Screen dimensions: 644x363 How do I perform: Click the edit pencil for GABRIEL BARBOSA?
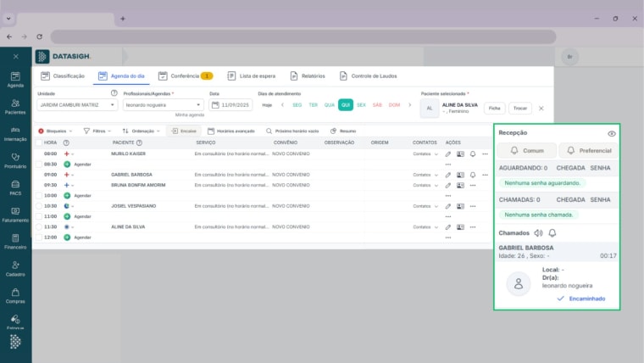coord(448,175)
